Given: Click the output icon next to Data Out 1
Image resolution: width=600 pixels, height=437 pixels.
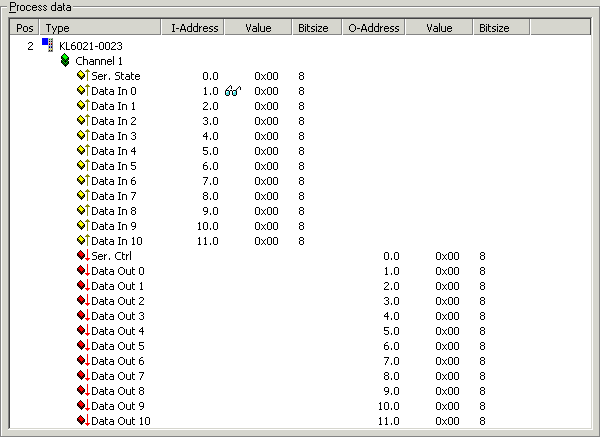Looking at the screenshot, I should click(x=83, y=285).
